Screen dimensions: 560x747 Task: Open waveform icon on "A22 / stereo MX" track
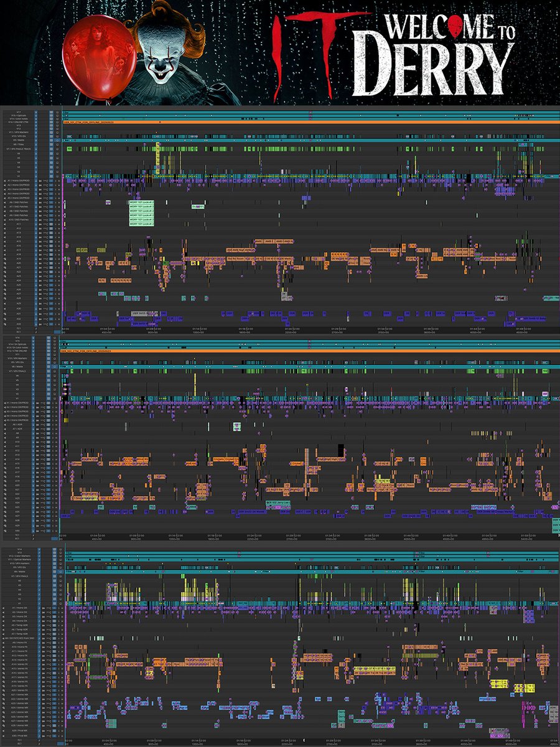(49, 699)
